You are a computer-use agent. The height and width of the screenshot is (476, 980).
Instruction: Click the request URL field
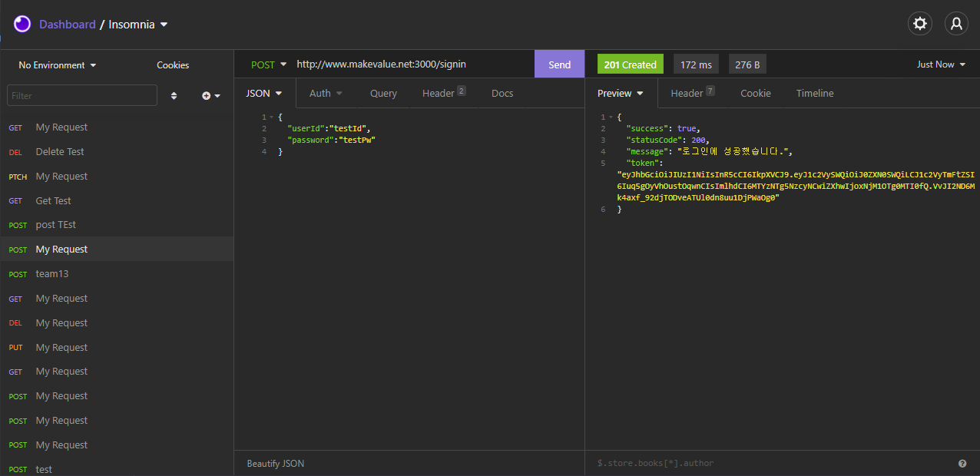tap(412, 64)
